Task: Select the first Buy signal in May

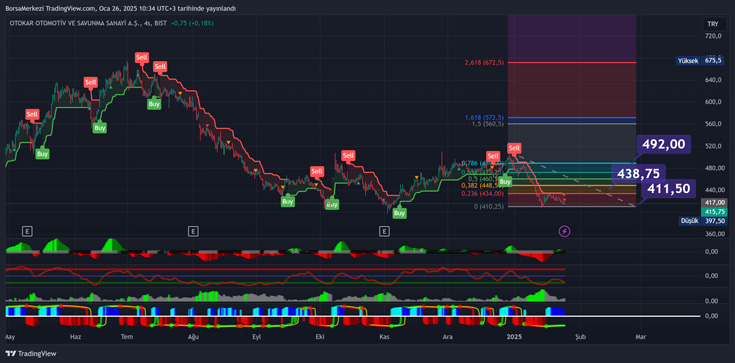Action: click(43, 154)
